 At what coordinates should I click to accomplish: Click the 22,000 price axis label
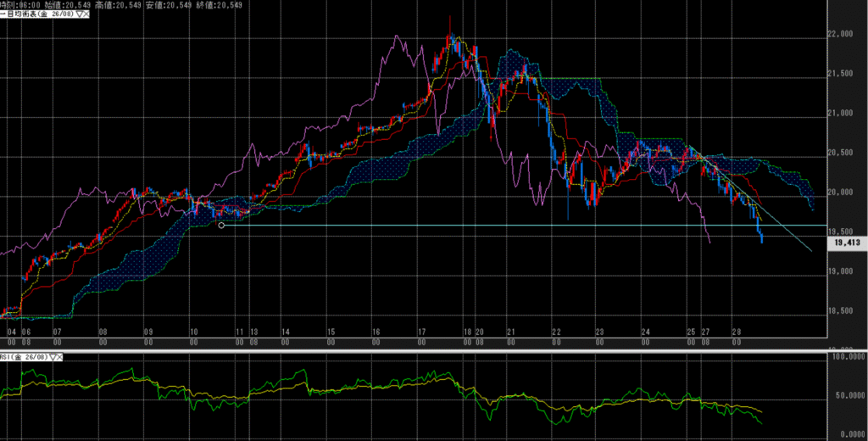[x=842, y=34]
